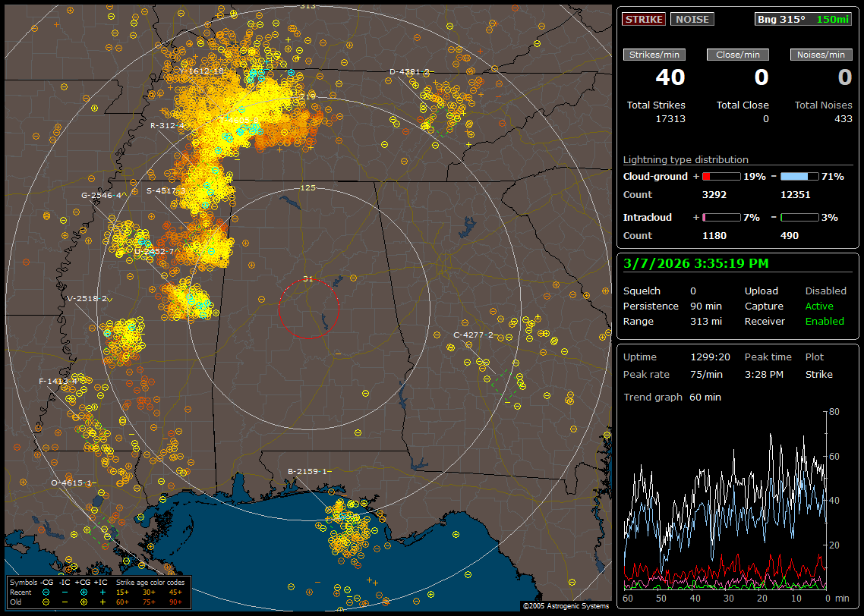Click the date and time display
This screenshot has height=616, width=864.
pos(695,263)
